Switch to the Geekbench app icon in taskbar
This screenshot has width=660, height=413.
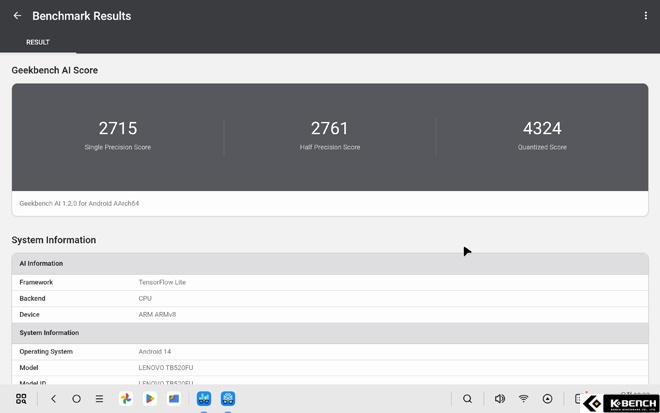(x=204, y=399)
